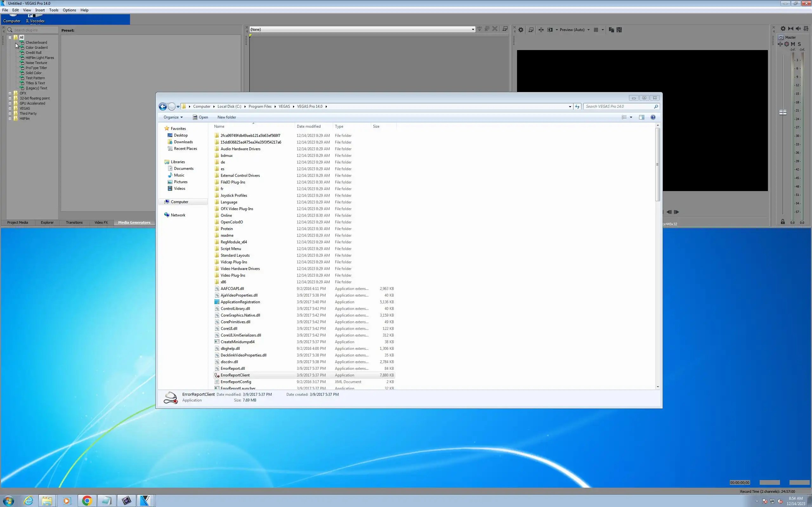The height and width of the screenshot is (507, 812).
Task: Click the New folder button
Action: coord(226,117)
